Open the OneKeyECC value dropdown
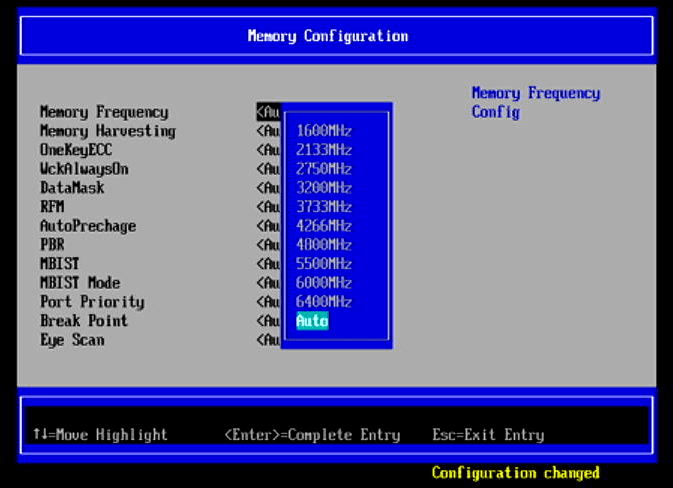The image size is (673, 488). pyautogui.click(x=268, y=150)
